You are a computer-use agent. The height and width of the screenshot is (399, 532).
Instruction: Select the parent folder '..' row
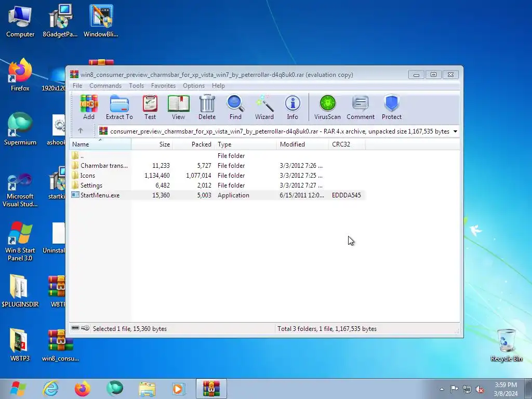coord(217,156)
